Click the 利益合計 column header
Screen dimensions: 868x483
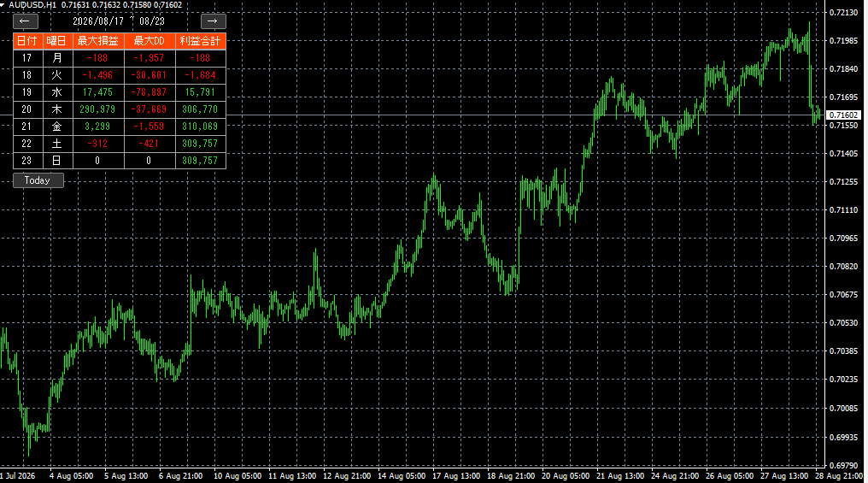[201, 41]
